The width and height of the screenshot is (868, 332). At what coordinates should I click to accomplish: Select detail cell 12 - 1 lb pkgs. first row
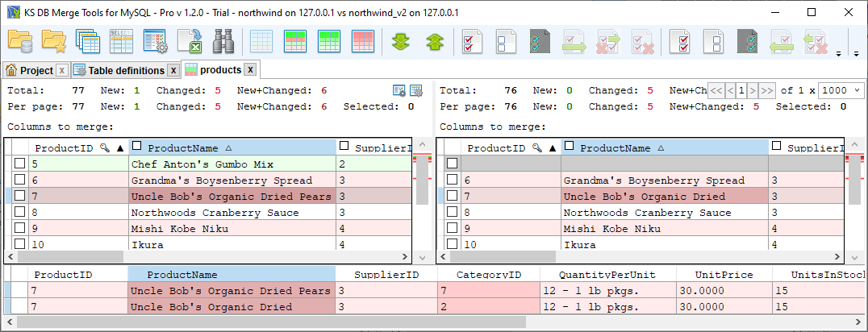click(x=608, y=290)
